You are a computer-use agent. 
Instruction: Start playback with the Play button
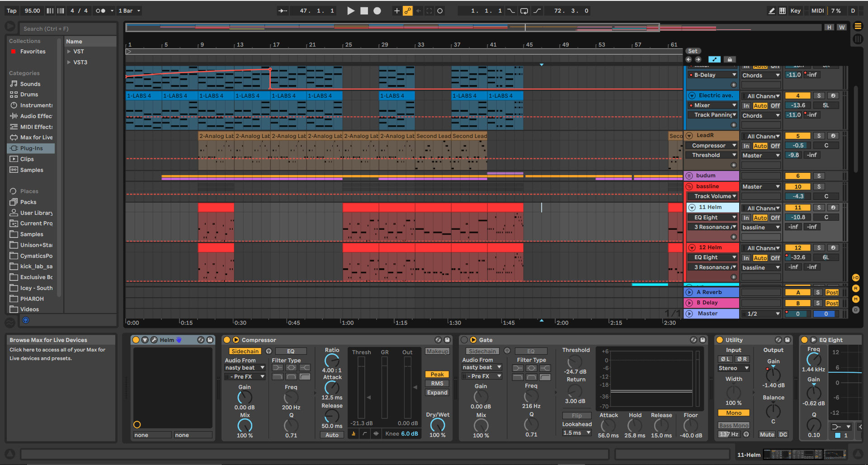[x=350, y=11]
